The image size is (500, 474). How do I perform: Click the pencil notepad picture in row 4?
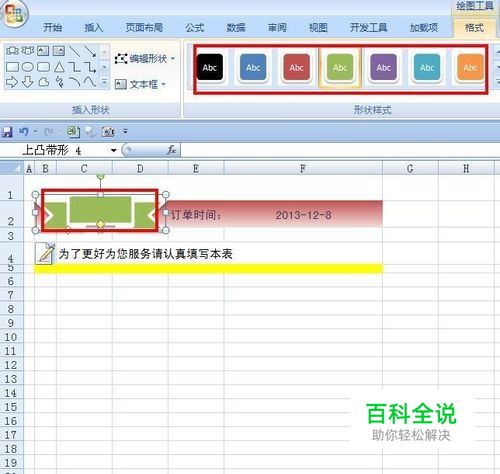point(45,254)
